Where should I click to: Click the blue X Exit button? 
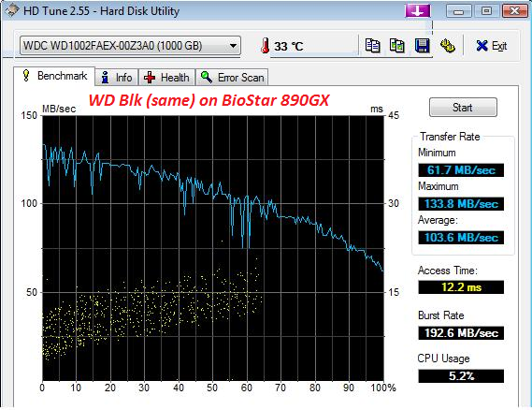(491, 46)
